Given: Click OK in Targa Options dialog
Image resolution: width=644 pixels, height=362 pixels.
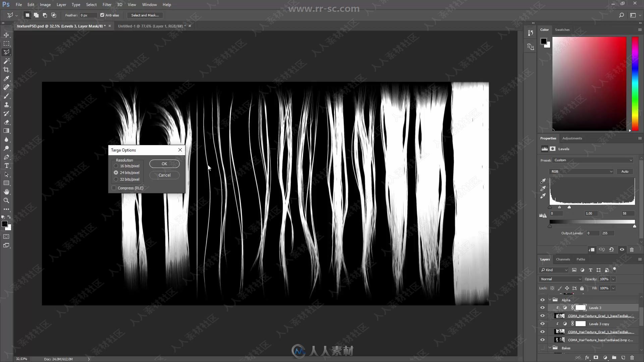Looking at the screenshot, I should (x=164, y=164).
